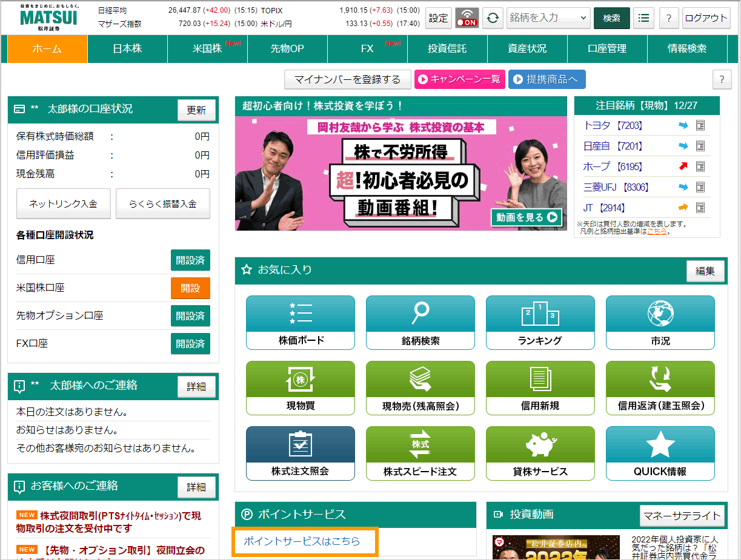Open the 銘柄検索 magnifier tile
The image size is (741, 560).
[x=420, y=323]
